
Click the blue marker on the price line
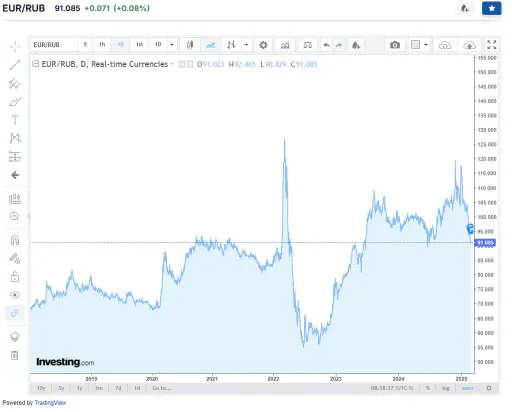point(470,229)
